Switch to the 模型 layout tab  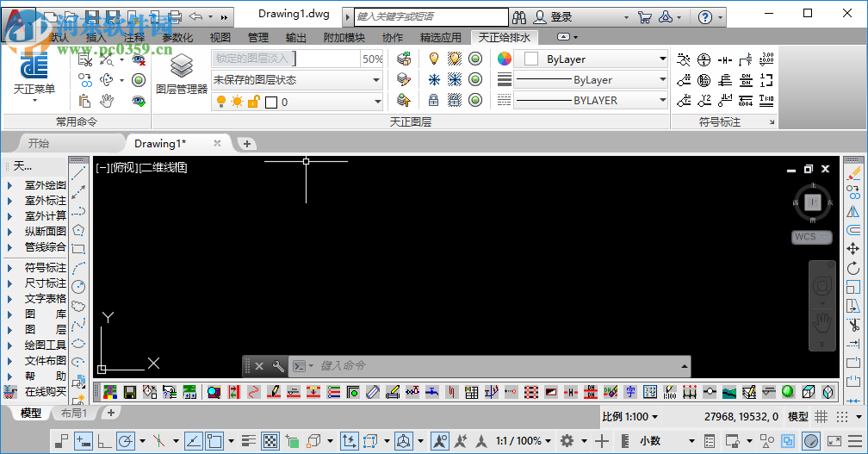30,413
